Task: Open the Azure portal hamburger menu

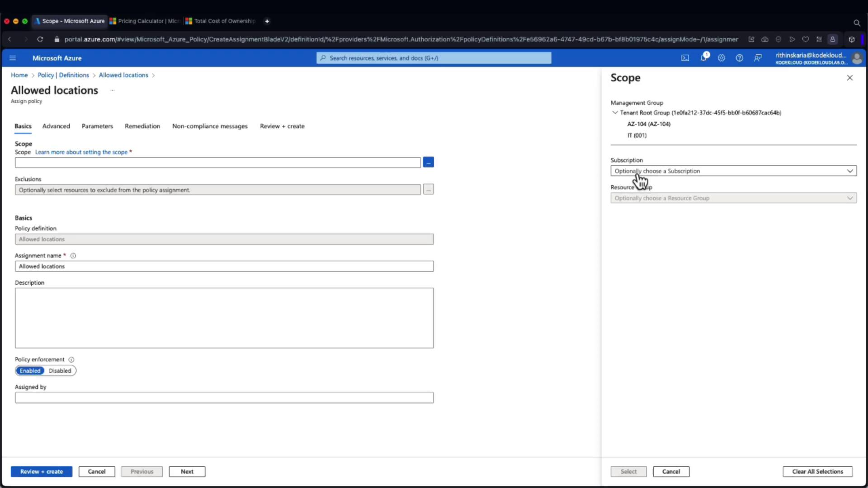Action: (x=13, y=58)
